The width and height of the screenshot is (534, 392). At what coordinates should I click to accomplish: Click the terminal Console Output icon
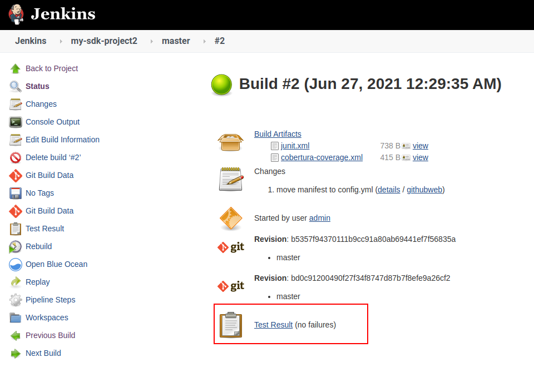pos(16,122)
